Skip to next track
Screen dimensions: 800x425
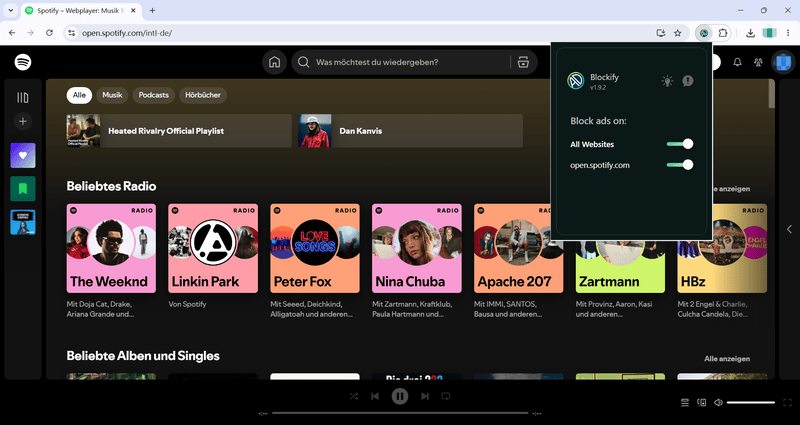coord(424,396)
